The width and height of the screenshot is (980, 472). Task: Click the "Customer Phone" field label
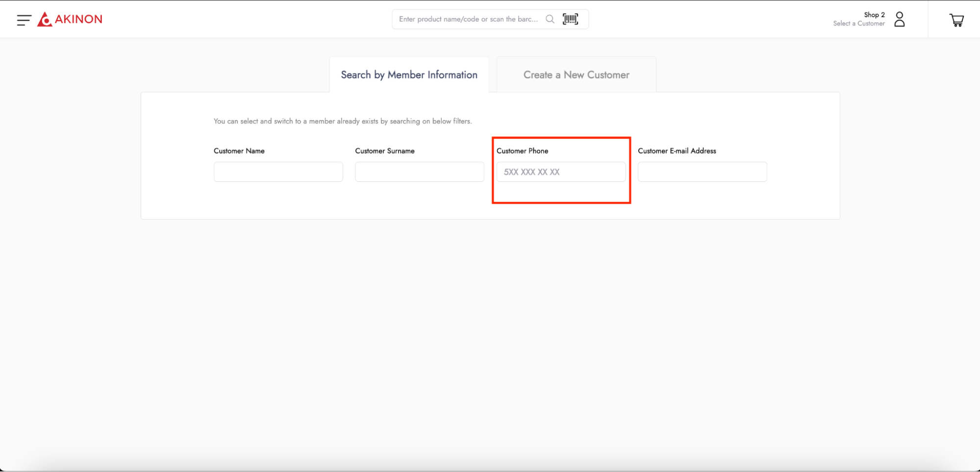click(522, 151)
